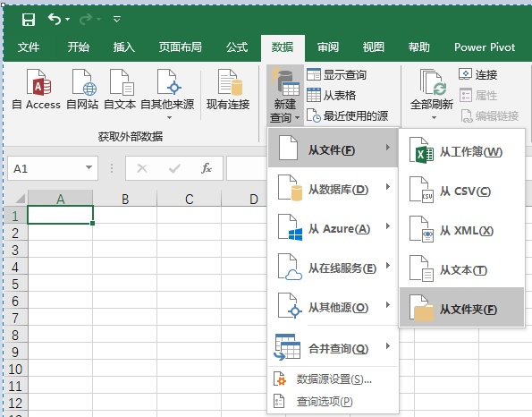The width and height of the screenshot is (532, 417).
Task: Select row 10 header
Action: (15, 369)
